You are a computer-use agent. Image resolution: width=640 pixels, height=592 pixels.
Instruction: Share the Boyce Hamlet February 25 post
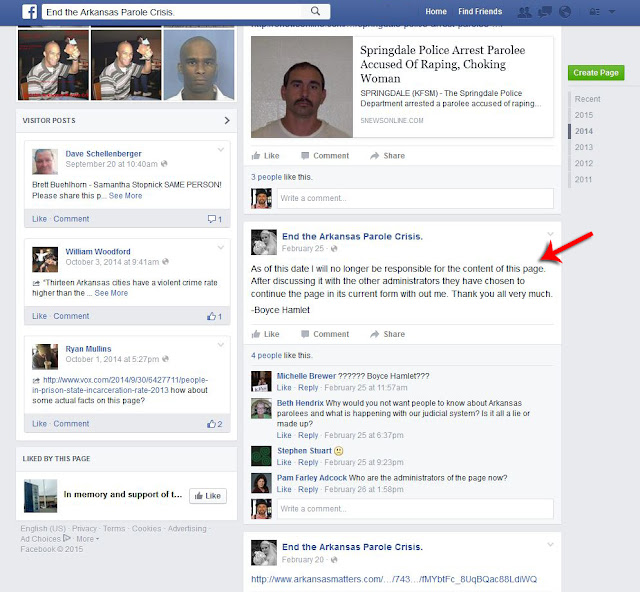pyautogui.click(x=387, y=334)
